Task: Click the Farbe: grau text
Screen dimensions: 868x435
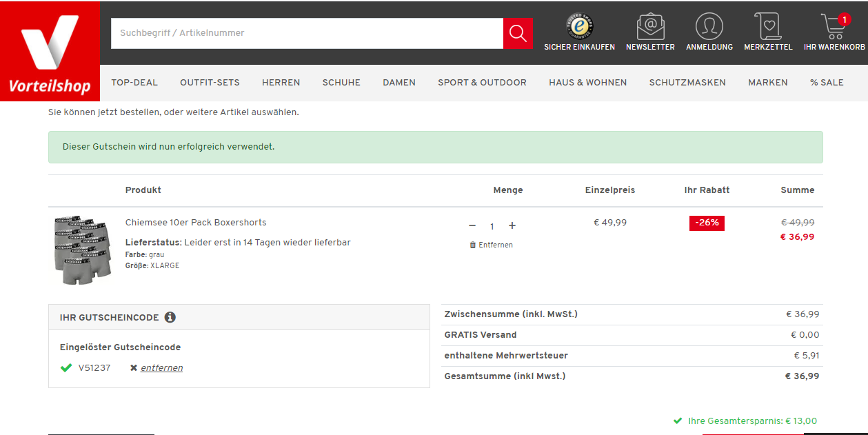Action: (x=145, y=254)
